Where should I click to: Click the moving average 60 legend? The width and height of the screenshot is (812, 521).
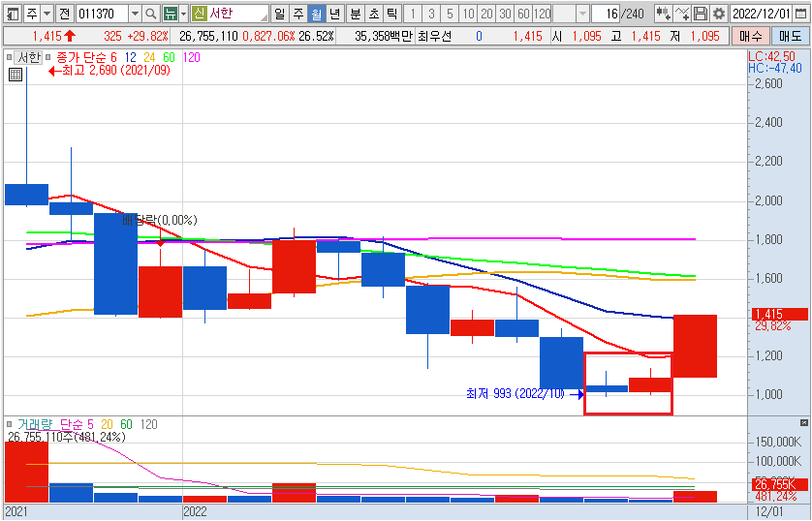(169, 57)
